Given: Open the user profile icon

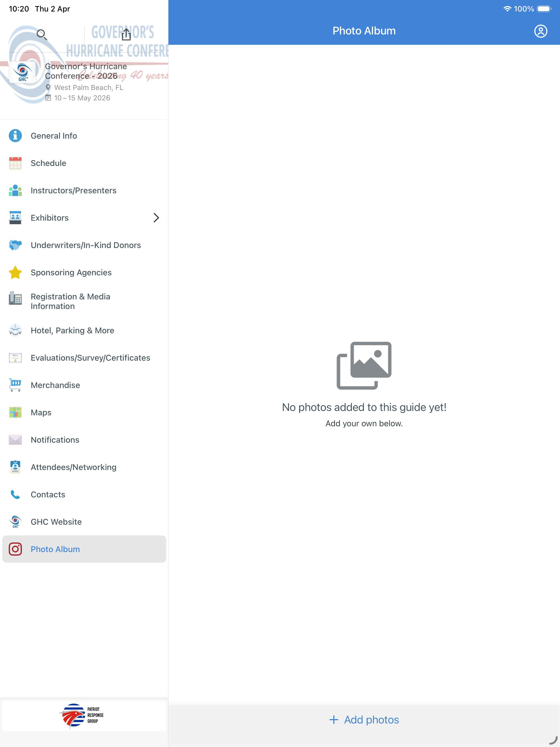Looking at the screenshot, I should 540,31.
